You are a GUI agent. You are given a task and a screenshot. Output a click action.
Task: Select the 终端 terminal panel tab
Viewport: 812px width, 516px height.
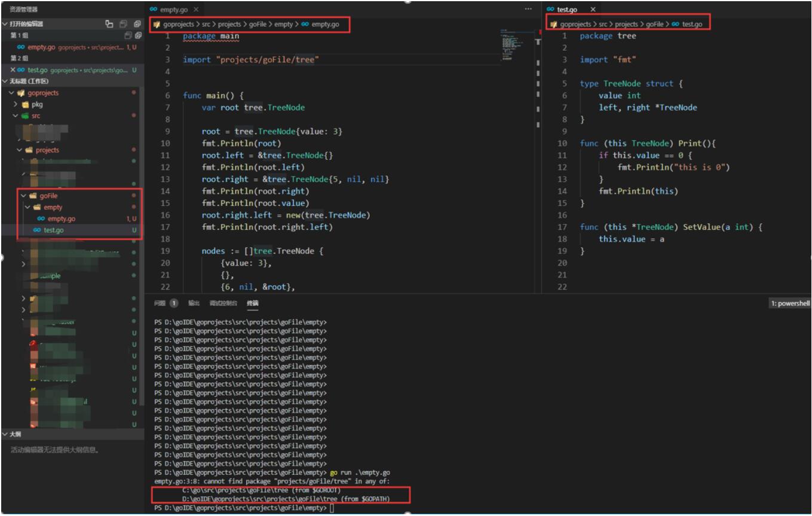(253, 303)
